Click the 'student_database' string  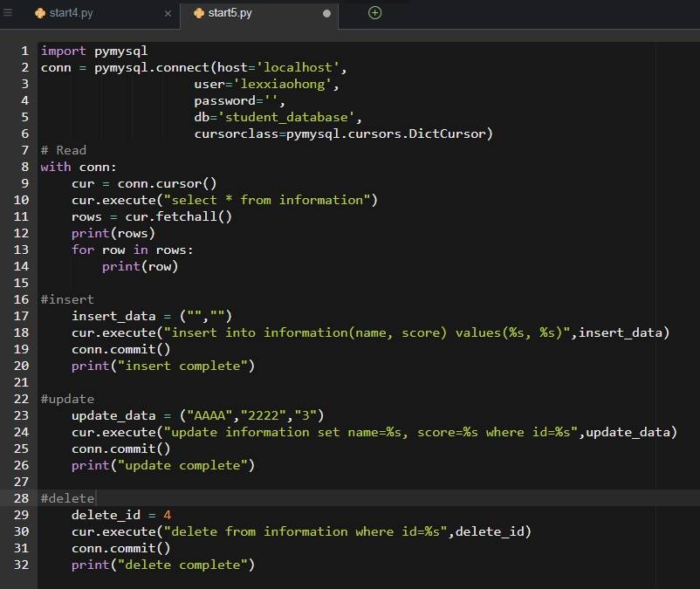click(286, 117)
